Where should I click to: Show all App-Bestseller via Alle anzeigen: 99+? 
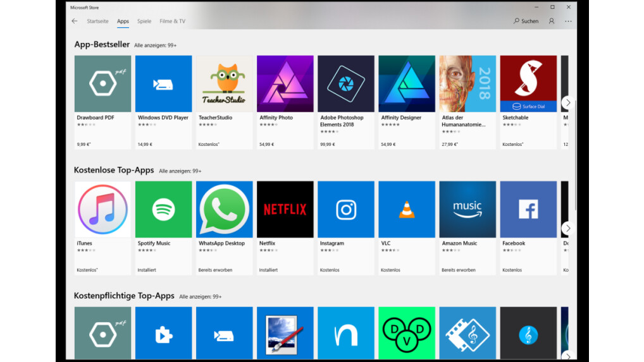155,45
